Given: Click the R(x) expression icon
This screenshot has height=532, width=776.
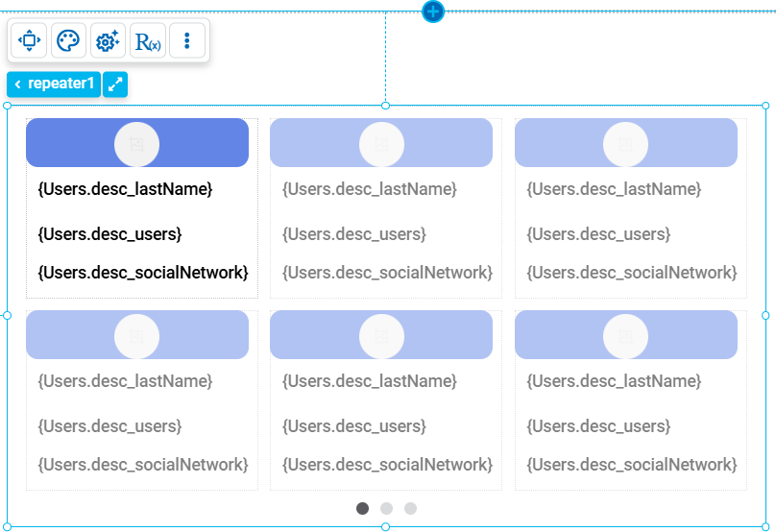Looking at the screenshot, I should pos(148,41).
